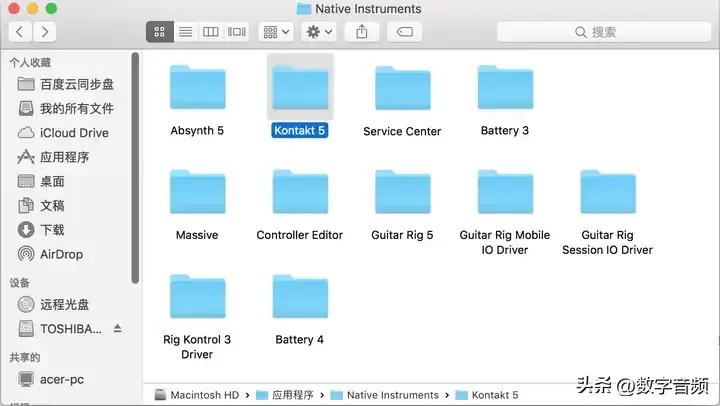Click Native Instruments in the path bar
This screenshot has width=720, height=406.
point(385,395)
